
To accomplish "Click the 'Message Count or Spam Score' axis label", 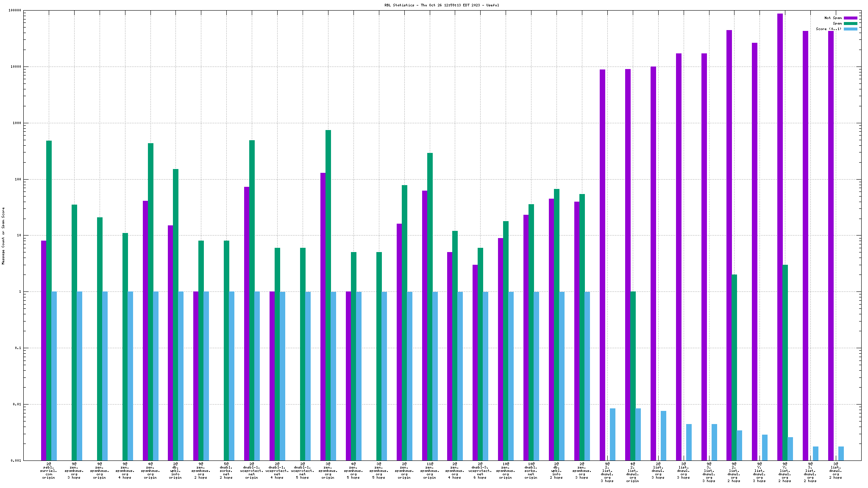I will click(3, 236).
